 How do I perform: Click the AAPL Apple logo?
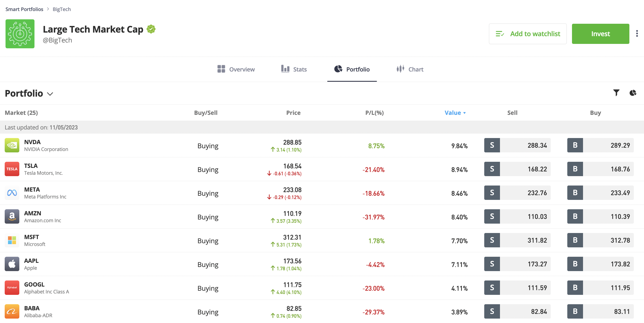12,264
